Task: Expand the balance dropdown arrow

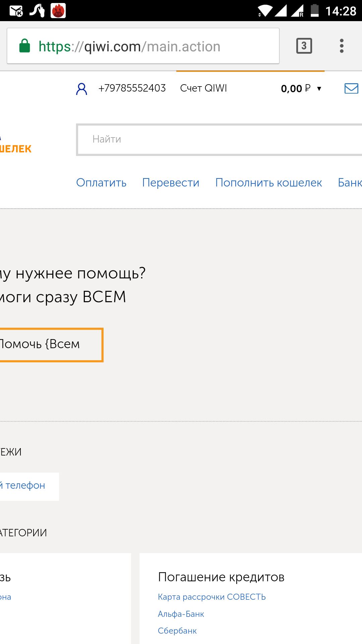Action: tap(319, 89)
